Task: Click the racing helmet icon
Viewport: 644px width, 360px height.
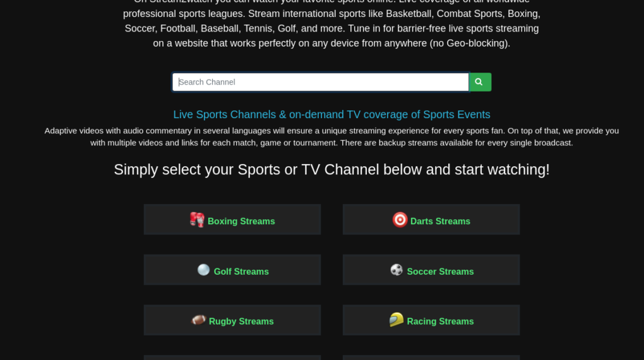Action: point(397,320)
